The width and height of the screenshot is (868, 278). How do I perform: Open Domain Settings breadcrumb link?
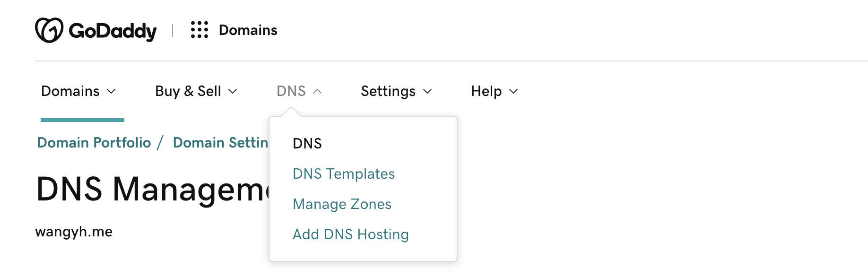[220, 143]
